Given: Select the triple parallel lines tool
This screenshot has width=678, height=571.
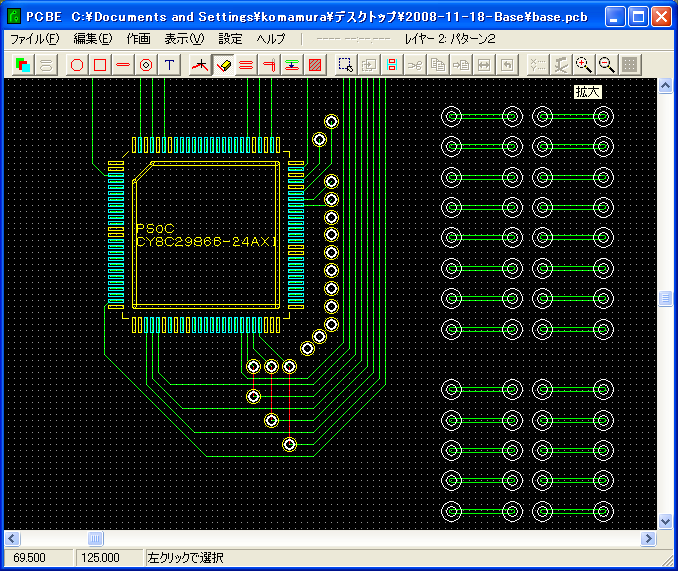Looking at the screenshot, I should pyautogui.click(x=246, y=65).
